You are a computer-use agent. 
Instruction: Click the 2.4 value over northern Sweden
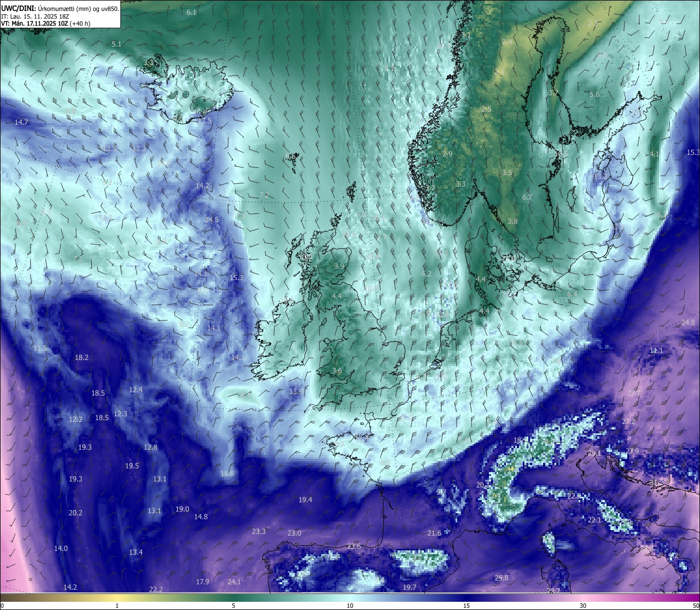pyautogui.click(x=507, y=42)
